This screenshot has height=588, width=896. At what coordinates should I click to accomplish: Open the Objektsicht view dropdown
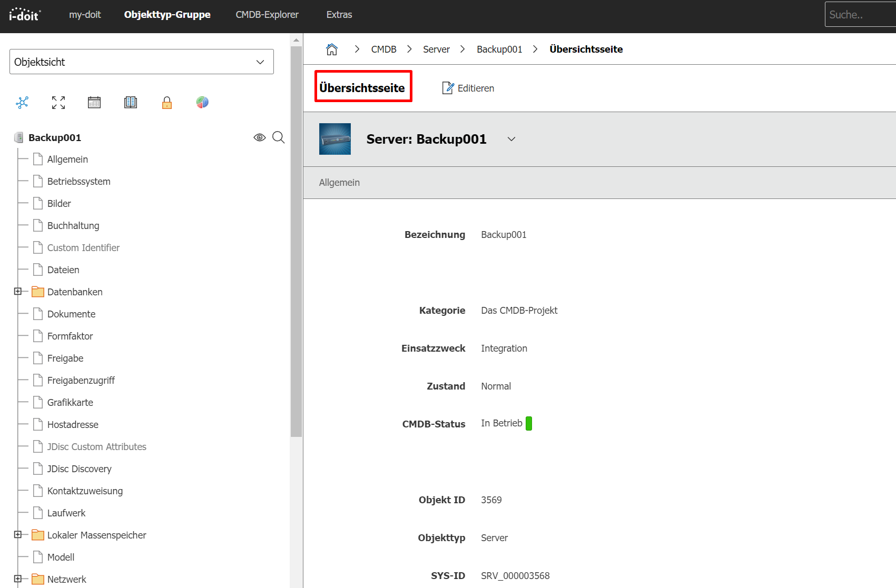coord(142,62)
